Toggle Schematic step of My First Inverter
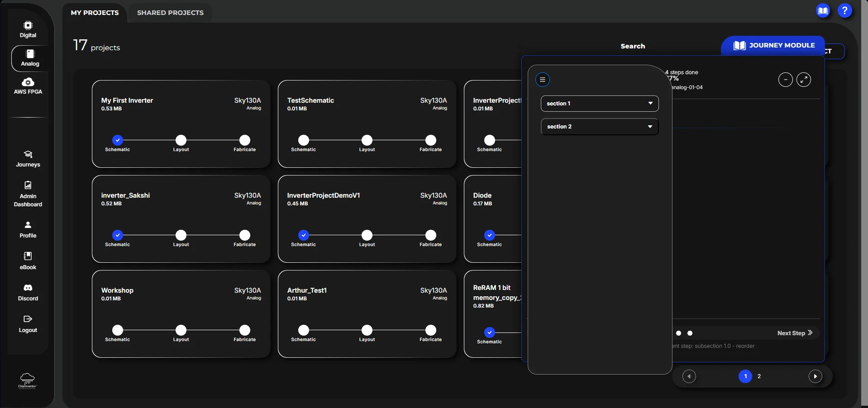This screenshot has width=868, height=408. 118,140
